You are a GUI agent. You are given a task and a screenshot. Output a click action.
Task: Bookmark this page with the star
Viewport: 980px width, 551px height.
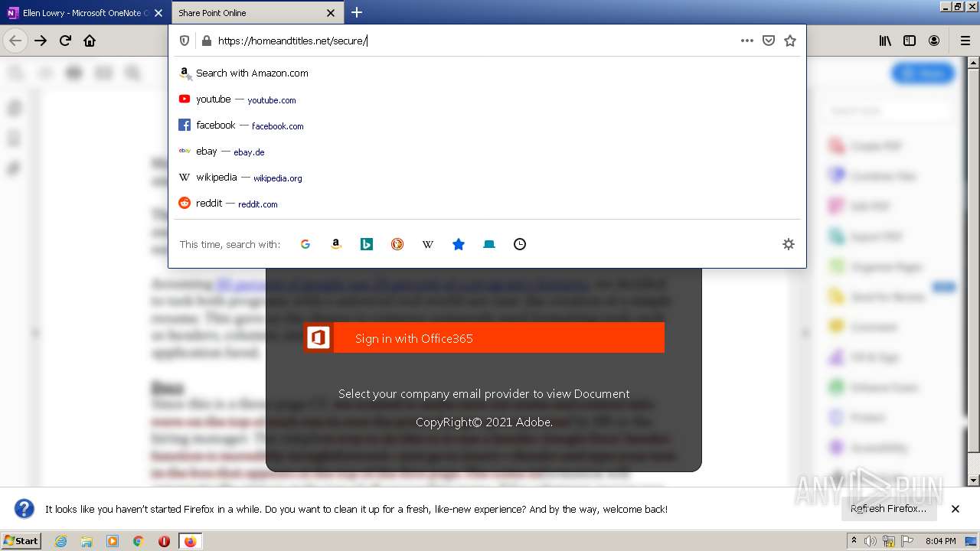[790, 40]
